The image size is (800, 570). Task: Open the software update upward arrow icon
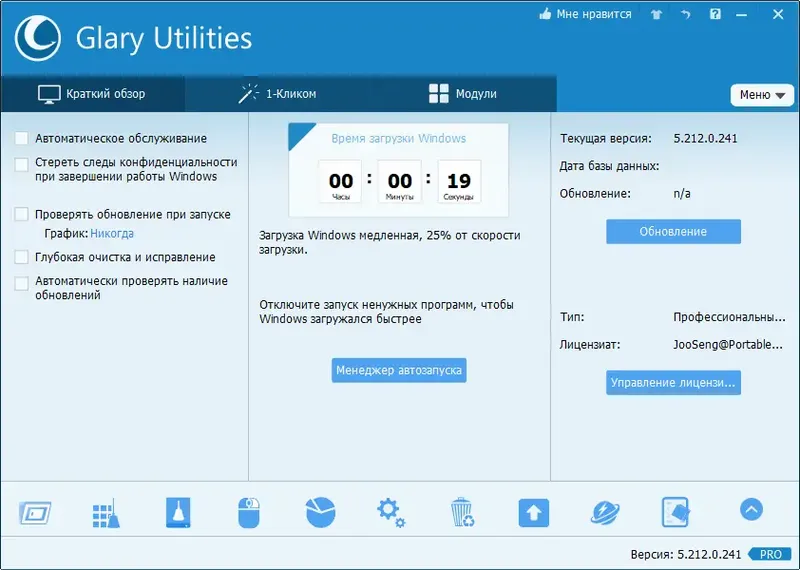click(534, 513)
